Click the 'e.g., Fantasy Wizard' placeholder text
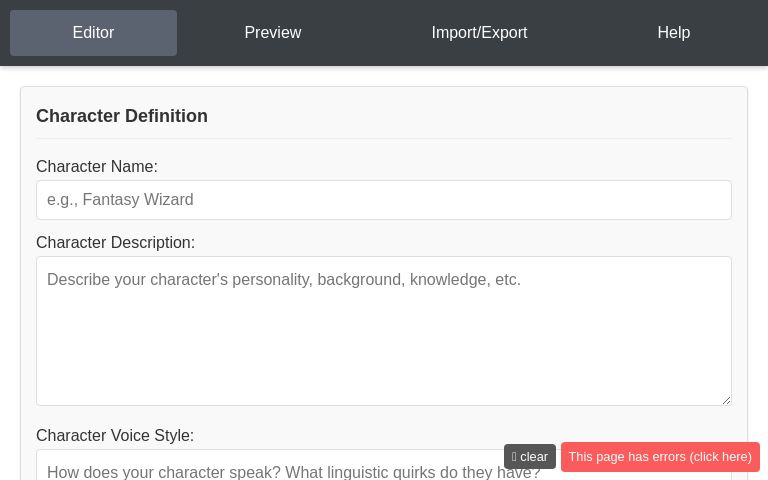This screenshot has height=480, width=768. [120, 200]
